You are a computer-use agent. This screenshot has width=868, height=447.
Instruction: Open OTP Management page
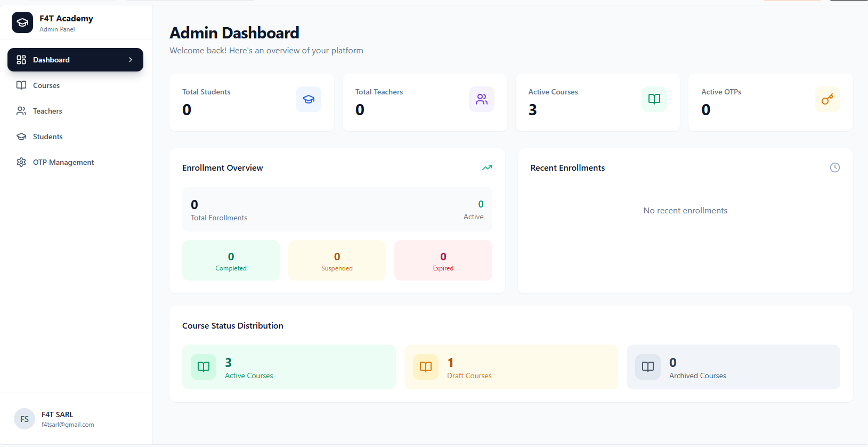[x=75, y=162]
